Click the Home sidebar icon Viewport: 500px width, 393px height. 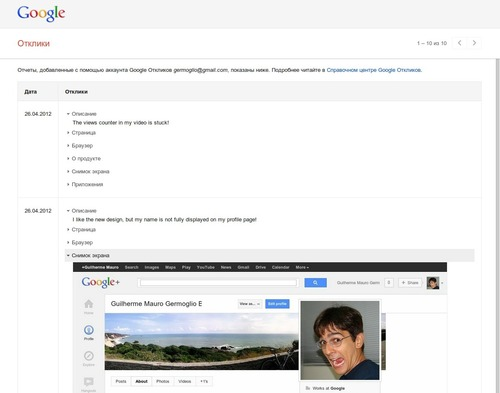coord(89,306)
